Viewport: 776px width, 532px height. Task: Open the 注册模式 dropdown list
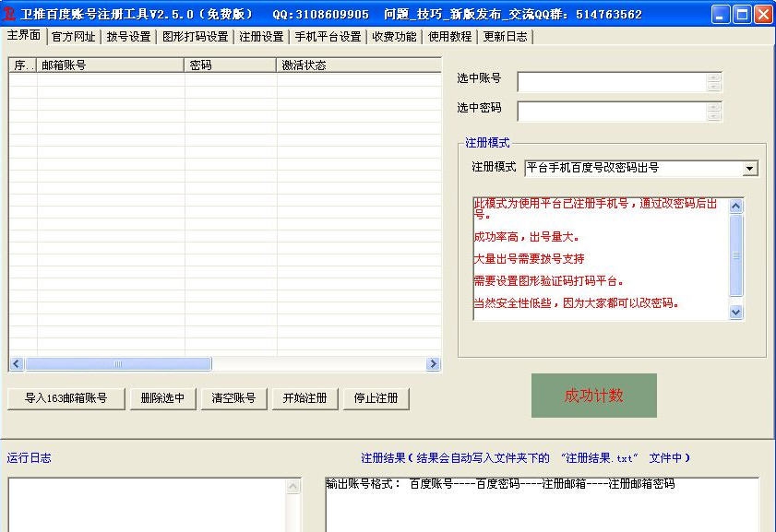749,168
